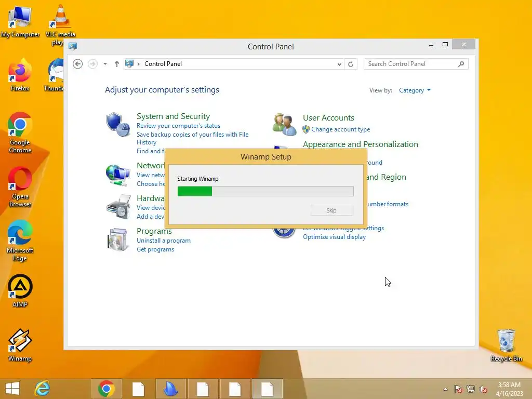The width and height of the screenshot is (532, 399).
Task: Click the Network globe icon in Control Panel
Action: pos(117,175)
